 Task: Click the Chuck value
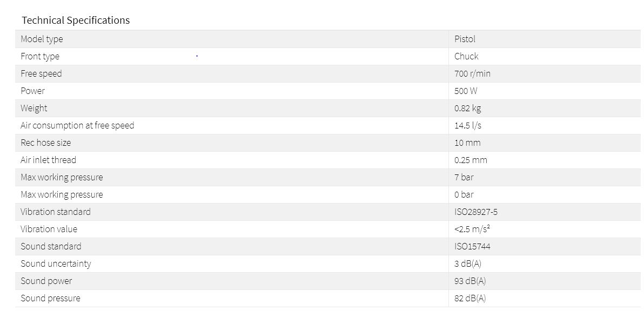click(466, 56)
